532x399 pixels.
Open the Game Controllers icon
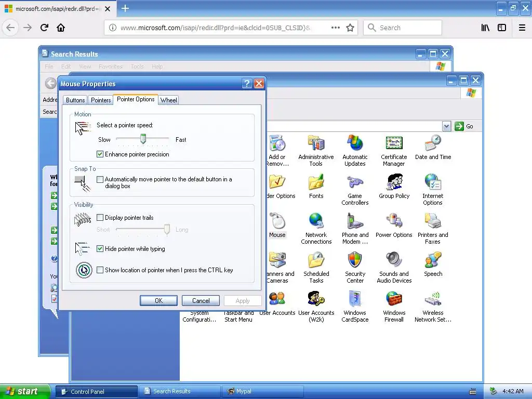coord(355,189)
